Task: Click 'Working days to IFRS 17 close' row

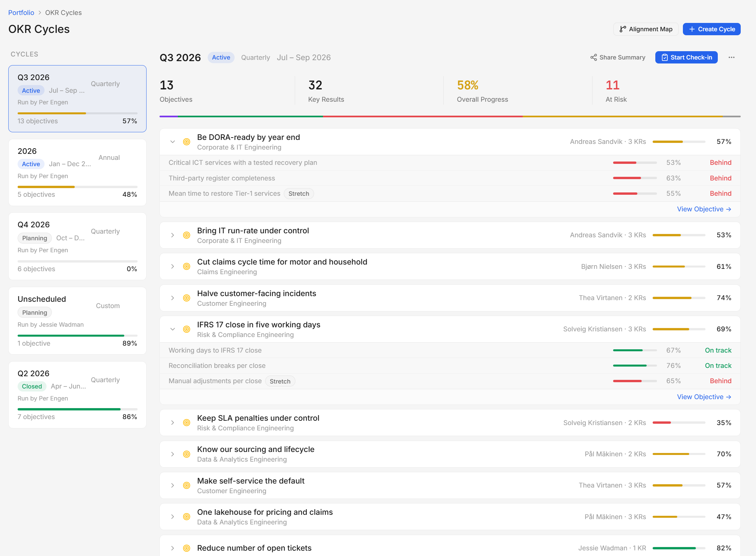Action: (x=450, y=350)
